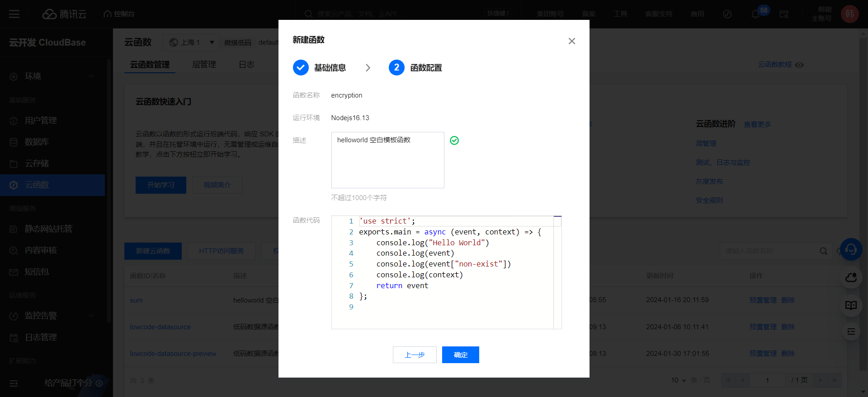Open the 客服支持 top menu

click(x=659, y=14)
